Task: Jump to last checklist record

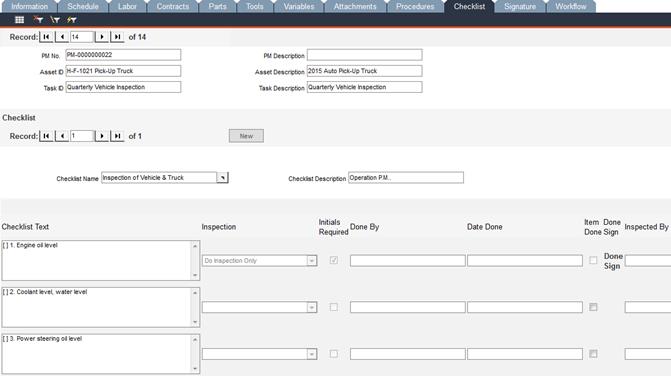Action: click(x=117, y=136)
